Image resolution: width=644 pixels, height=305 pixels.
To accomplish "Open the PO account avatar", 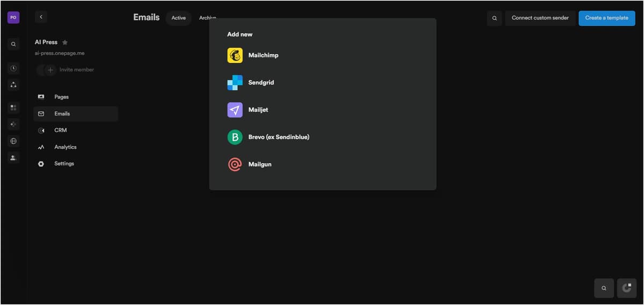I will coord(13,17).
